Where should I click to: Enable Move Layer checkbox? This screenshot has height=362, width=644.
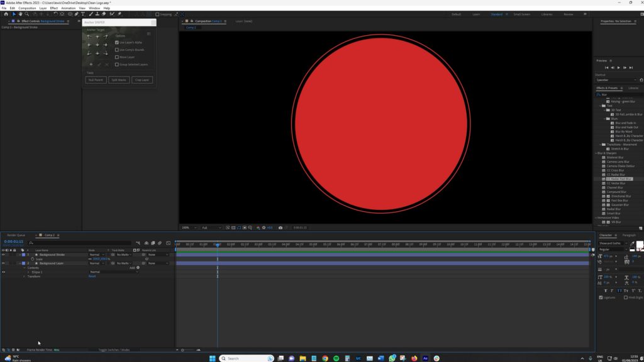(116, 57)
